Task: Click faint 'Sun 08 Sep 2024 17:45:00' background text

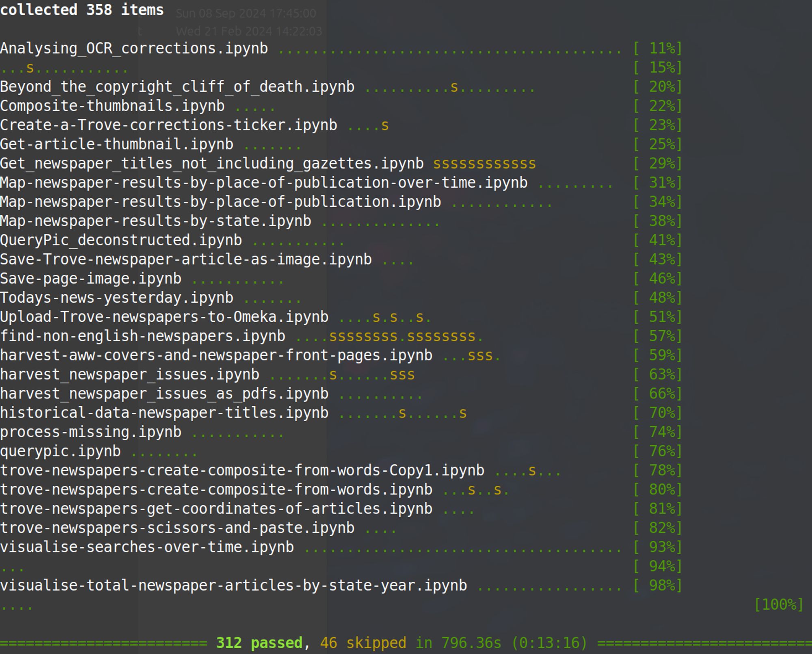Action: [x=246, y=13]
